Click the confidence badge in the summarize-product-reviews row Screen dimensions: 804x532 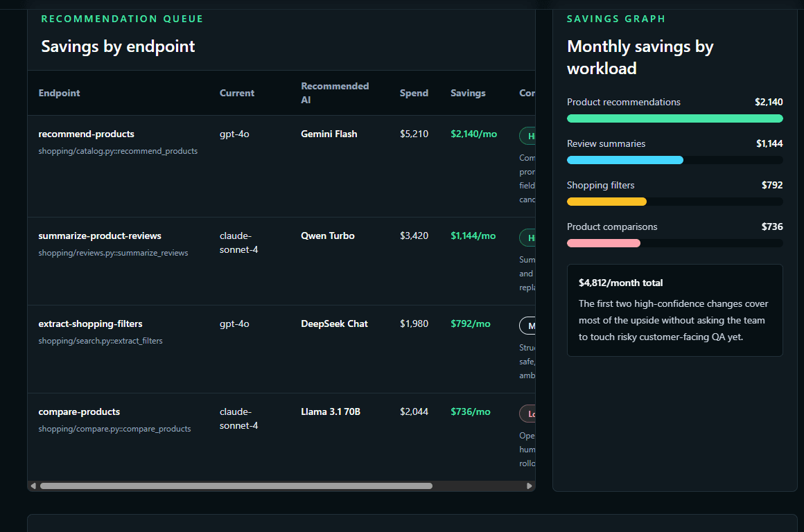[x=527, y=238]
